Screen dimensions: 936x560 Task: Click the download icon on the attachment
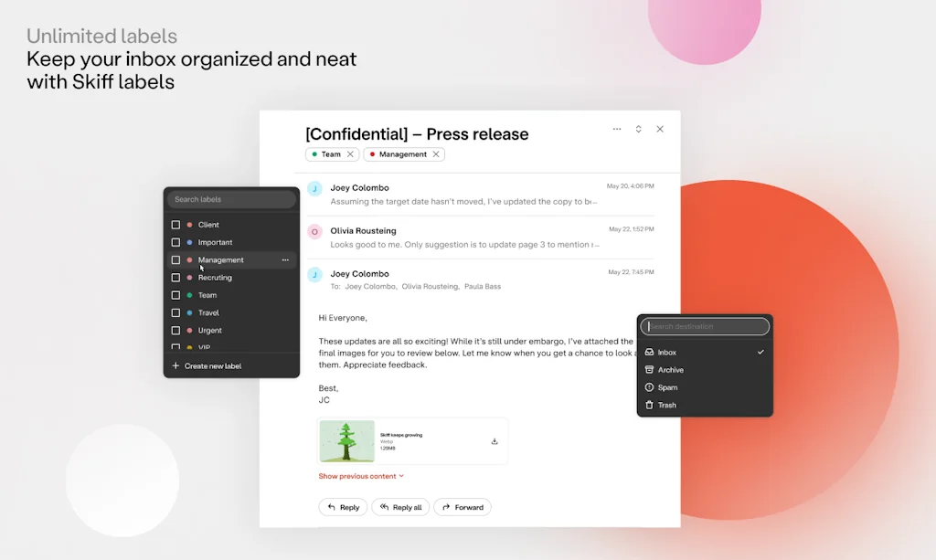coord(495,441)
